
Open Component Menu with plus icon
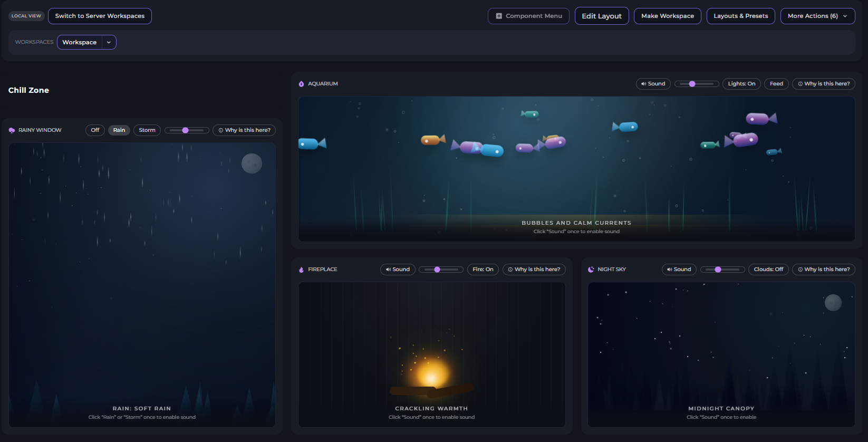tap(528, 16)
